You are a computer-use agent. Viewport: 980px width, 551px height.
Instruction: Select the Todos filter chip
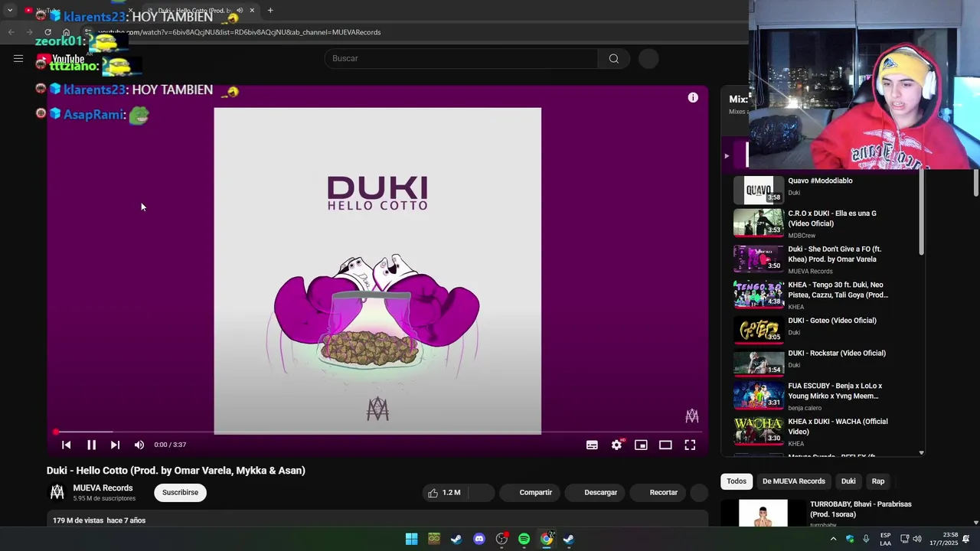tap(737, 481)
